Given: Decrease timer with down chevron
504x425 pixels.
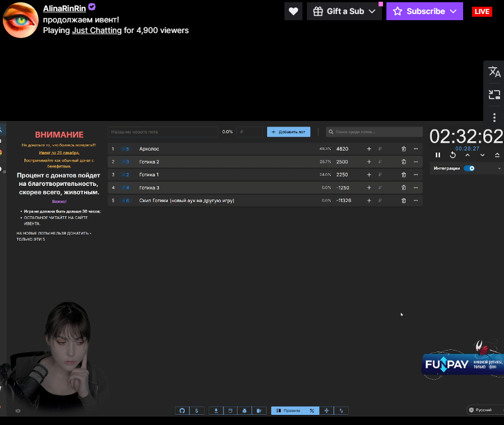Looking at the screenshot, I should pyautogui.click(x=482, y=155).
